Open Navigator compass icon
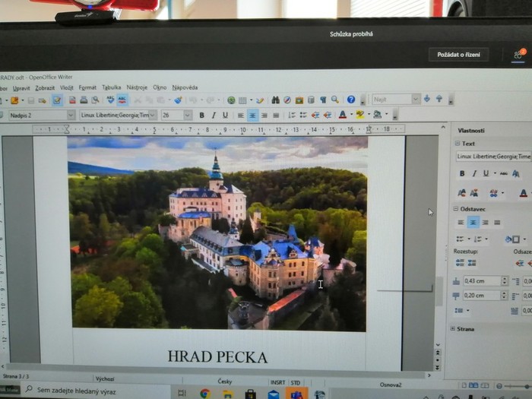The height and width of the screenshot is (399, 532). tap(287, 100)
